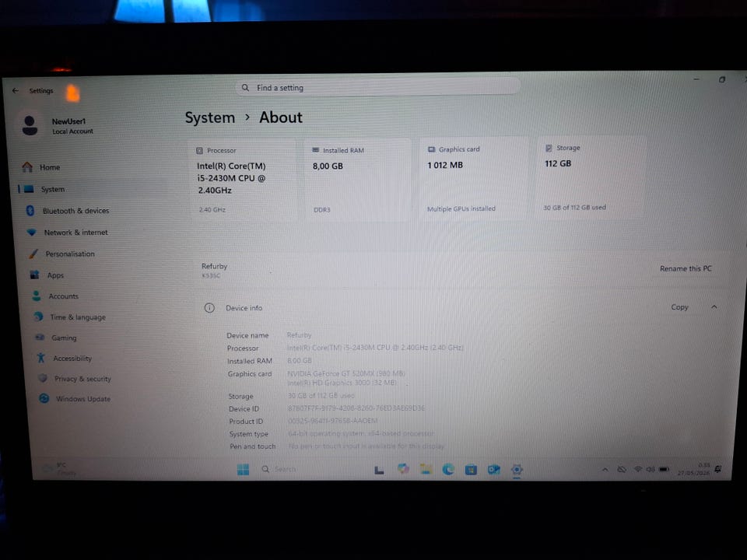Open Windows Update settings
The width and height of the screenshot is (747, 560).
(x=83, y=398)
